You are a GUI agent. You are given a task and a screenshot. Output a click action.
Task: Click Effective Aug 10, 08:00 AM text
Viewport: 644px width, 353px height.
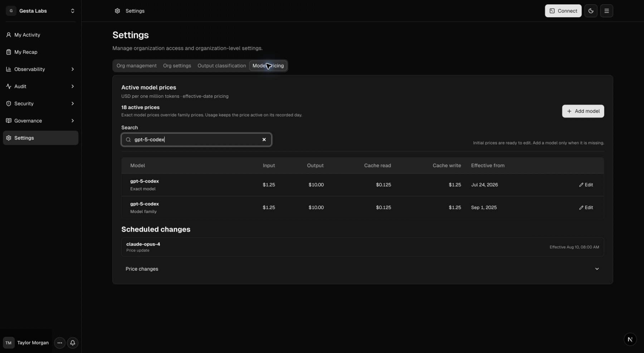(574, 247)
